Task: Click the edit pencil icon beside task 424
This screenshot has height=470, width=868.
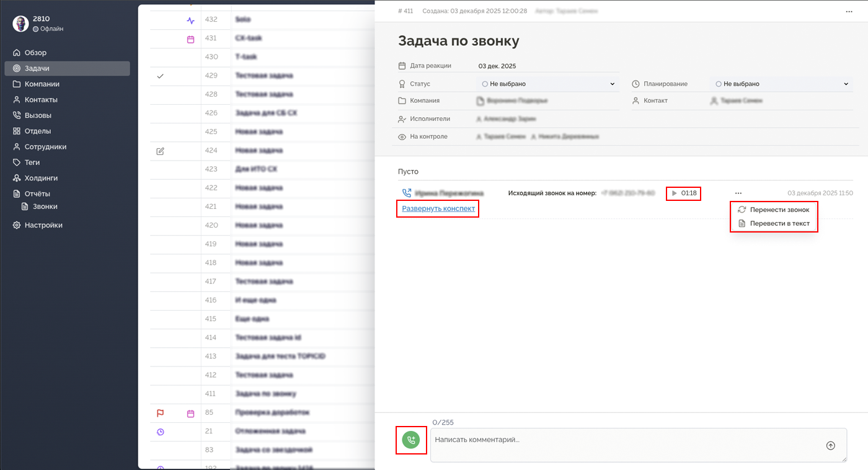Action: coord(161,151)
